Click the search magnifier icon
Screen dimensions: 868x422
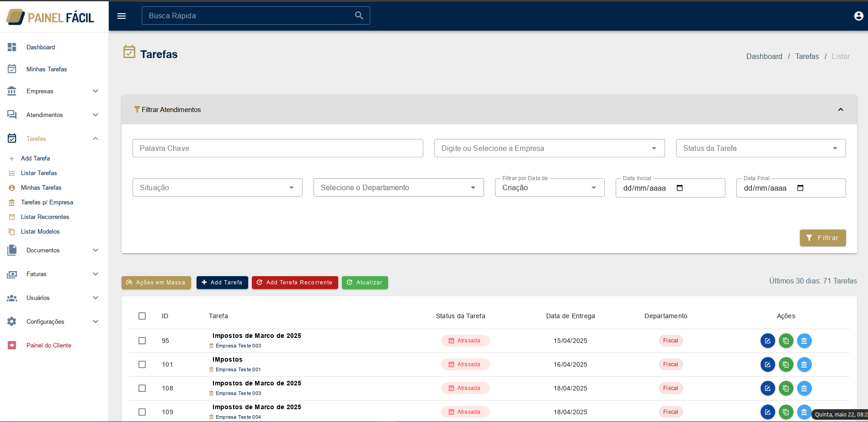tap(359, 16)
